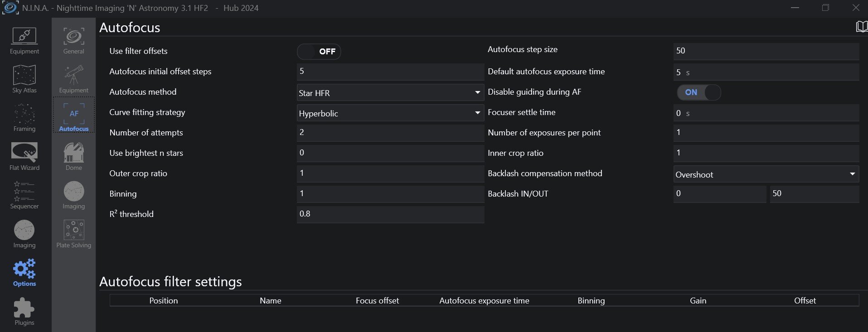The image size is (868, 332).
Task: Open the Dome options tab
Action: 74,157
